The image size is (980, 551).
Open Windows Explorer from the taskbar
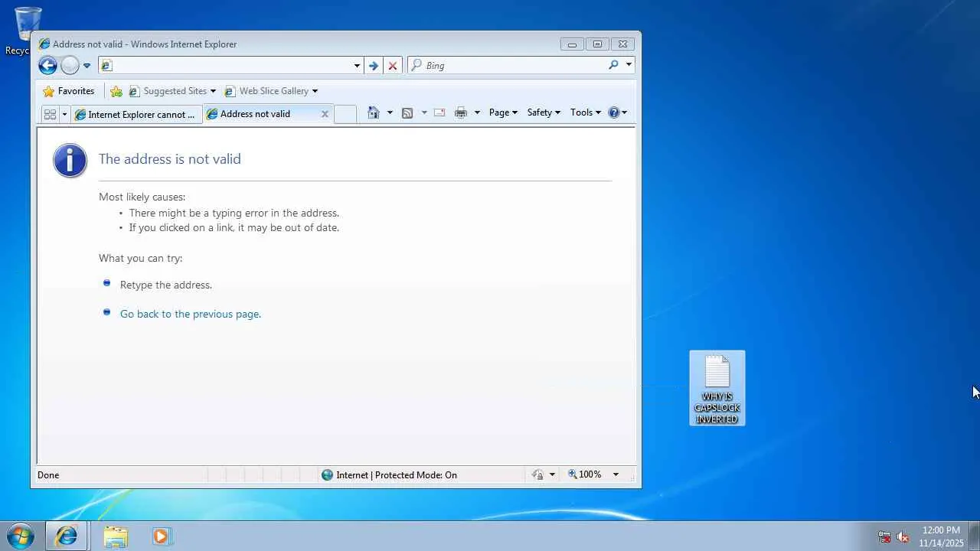116,536
